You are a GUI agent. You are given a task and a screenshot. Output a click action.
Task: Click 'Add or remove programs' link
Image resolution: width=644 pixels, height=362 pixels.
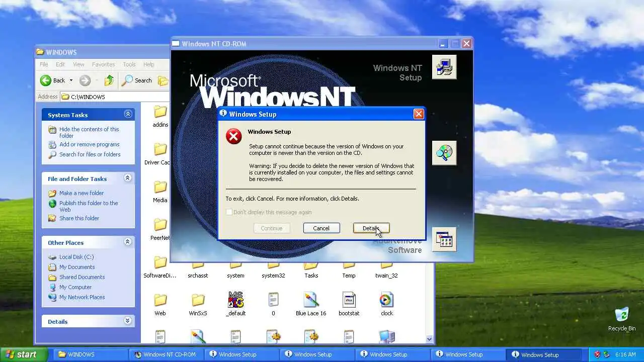click(x=90, y=144)
